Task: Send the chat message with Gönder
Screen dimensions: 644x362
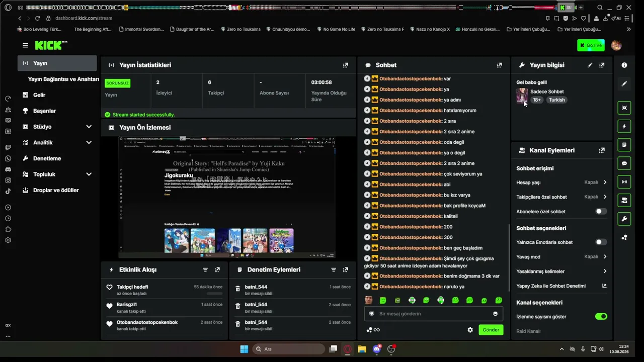Action: [x=491, y=330]
